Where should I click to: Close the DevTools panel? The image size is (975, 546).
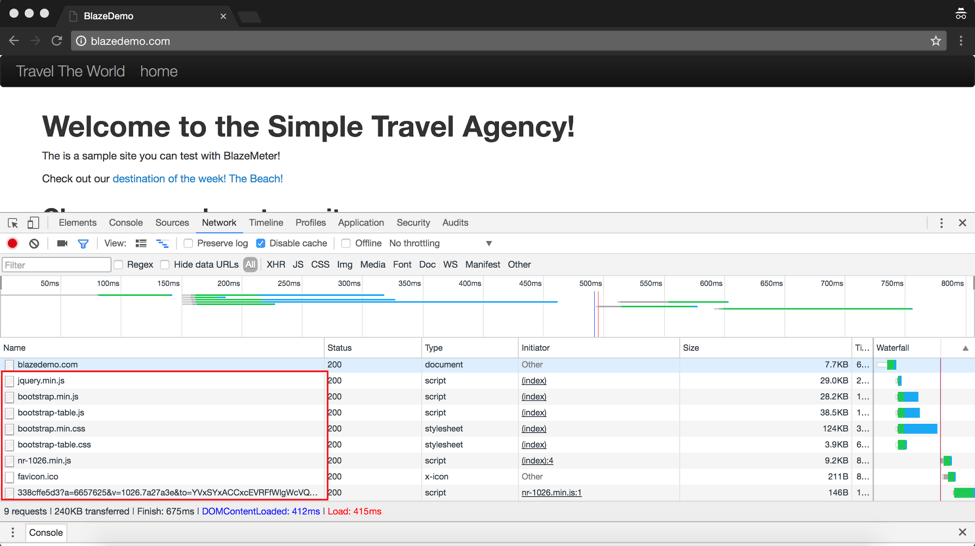click(x=963, y=223)
